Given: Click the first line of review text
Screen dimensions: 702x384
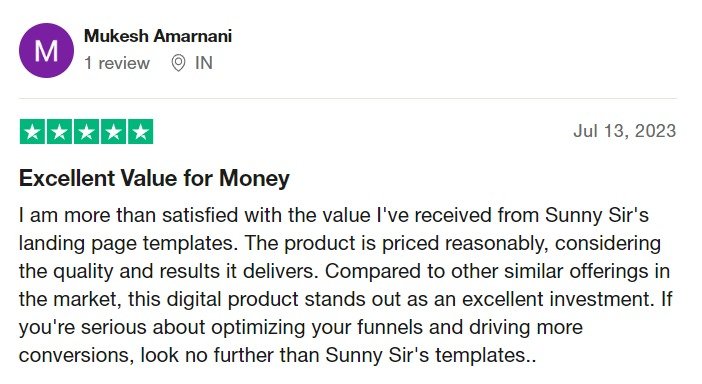Looking at the screenshot, I should click(x=334, y=215).
